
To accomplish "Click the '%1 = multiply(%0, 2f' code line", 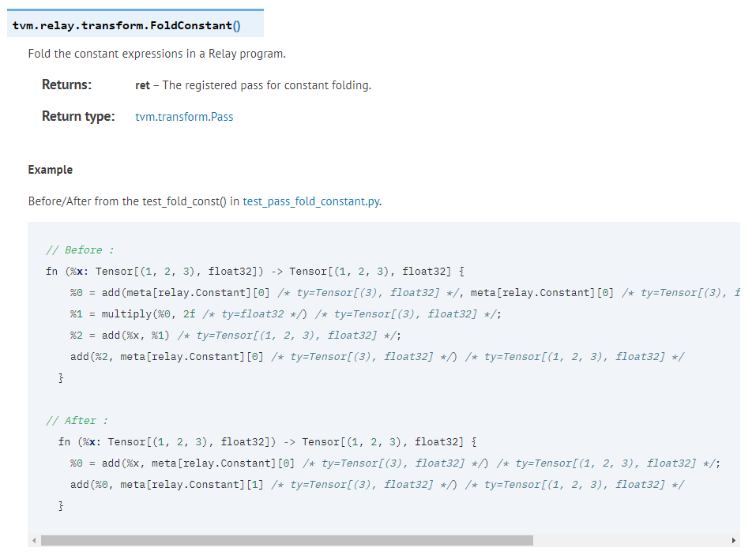I will [x=285, y=314].
